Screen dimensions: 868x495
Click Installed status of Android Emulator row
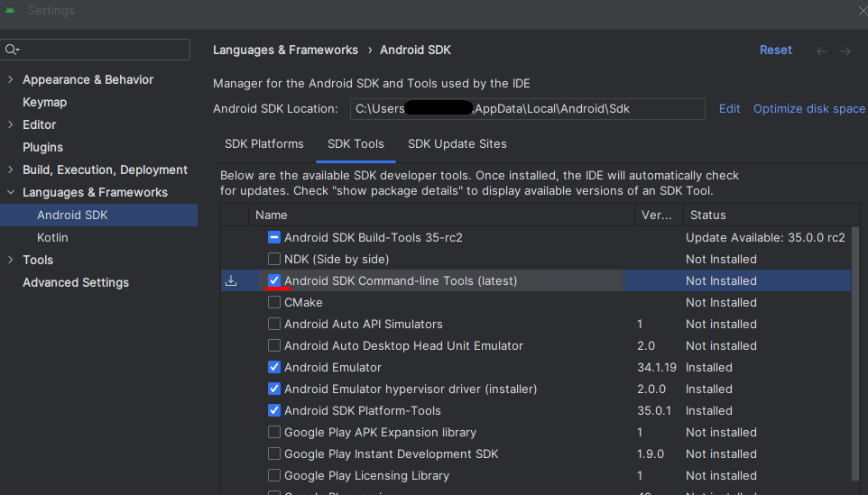pyautogui.click(x=708, y=367)
